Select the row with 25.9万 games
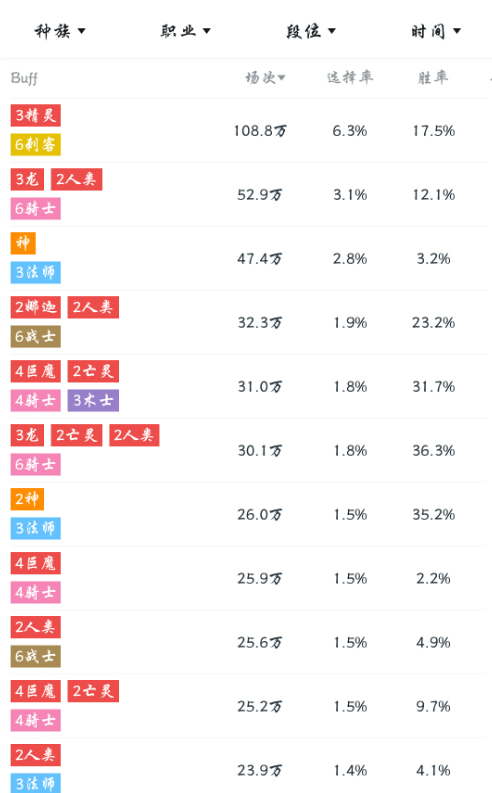This screenshot has width=492, height=793. point(248,578)
